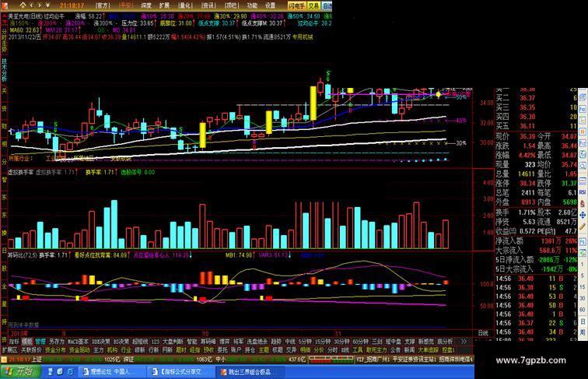Click the 扩展区 button in bottom bar
Image resolution: width=588 pixels, height=379 pixels.
pyautogui.click(x=9, y=349)
